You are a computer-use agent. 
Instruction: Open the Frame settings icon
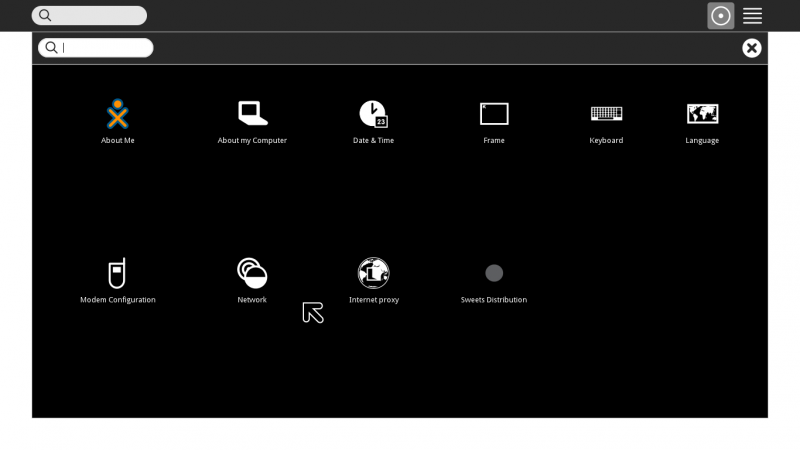494,113
